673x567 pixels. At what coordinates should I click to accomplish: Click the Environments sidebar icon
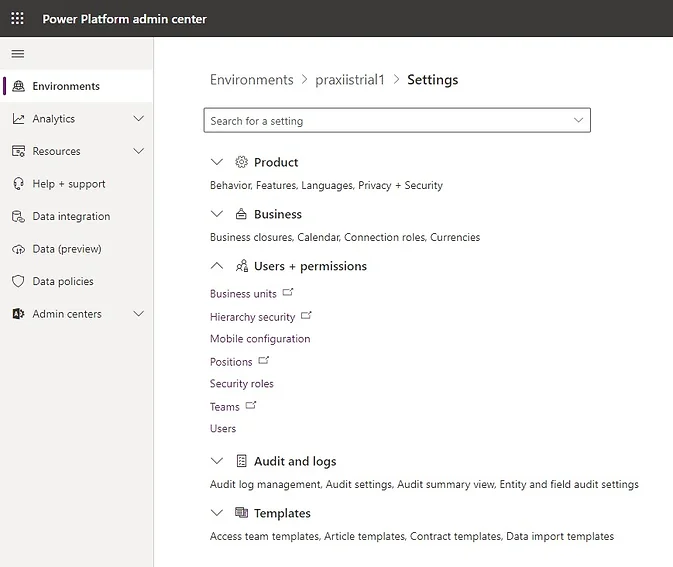click(x=18, y=86)
